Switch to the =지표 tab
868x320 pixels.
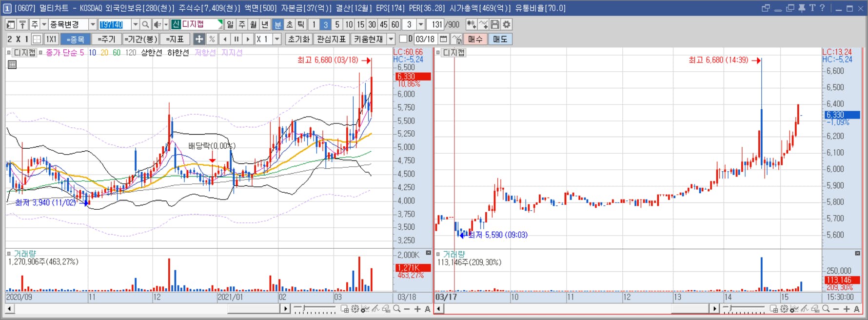click(x=175, y=39)
